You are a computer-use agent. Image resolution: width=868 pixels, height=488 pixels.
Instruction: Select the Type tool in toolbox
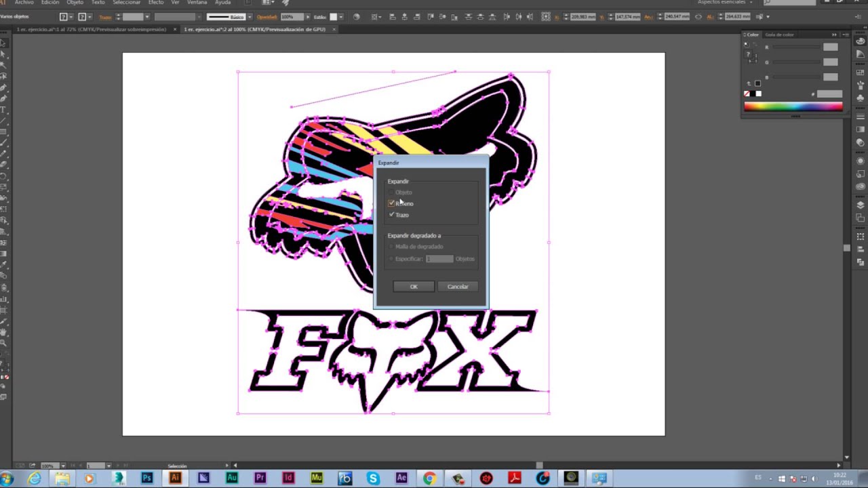point(3,110)
